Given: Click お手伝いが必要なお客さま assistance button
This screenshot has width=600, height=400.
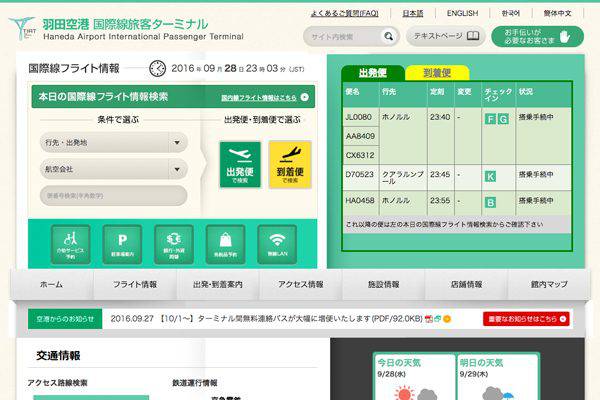Looking at the screenshot, I should point(538,36).
